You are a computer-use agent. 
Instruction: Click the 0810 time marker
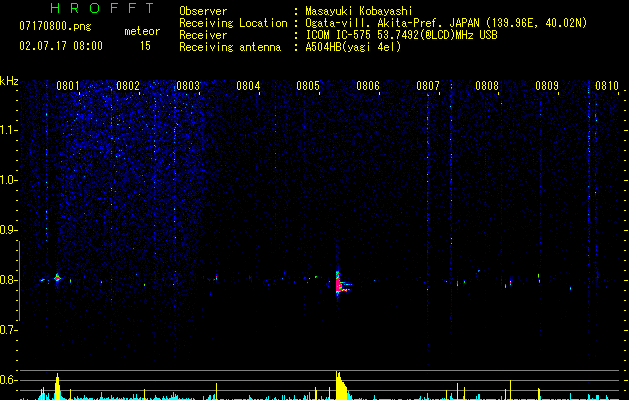[607, 86]
